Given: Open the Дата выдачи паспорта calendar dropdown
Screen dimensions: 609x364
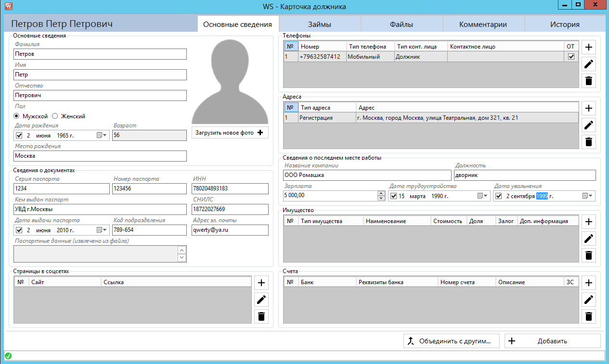Looking at the screenshot, I should click(x=102, y=230).
